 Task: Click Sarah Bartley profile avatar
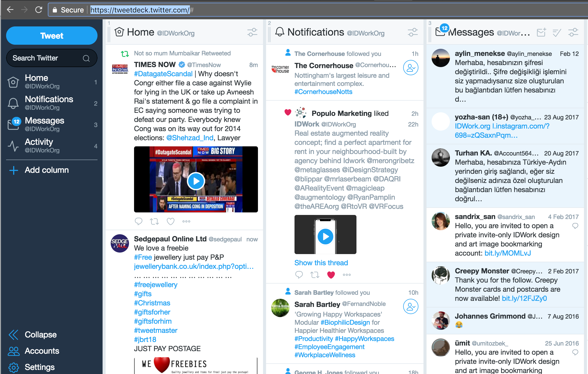(x=280, y=308)
